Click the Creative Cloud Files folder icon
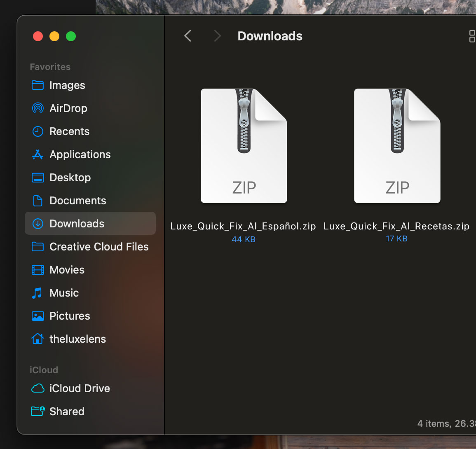The width and height of the screenshot is (476, 449). coord(38,246)
